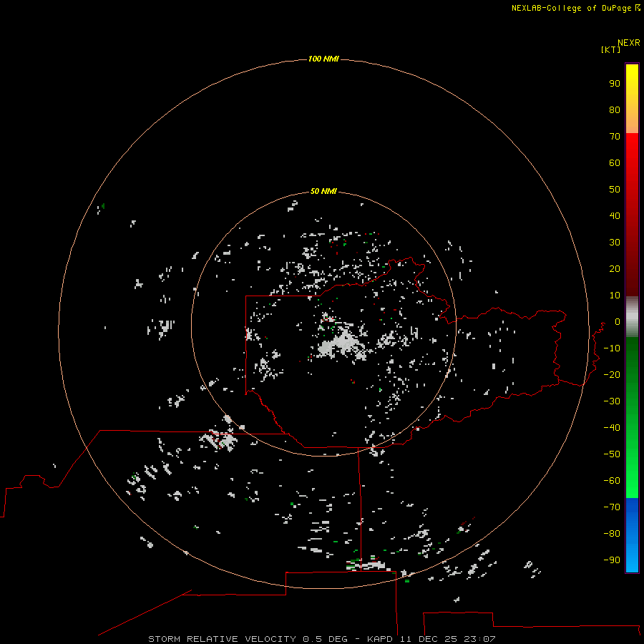Screen dimensions: 644x644
Task: Click the 50 NMI range ring label
Action: tap(323, 191)
